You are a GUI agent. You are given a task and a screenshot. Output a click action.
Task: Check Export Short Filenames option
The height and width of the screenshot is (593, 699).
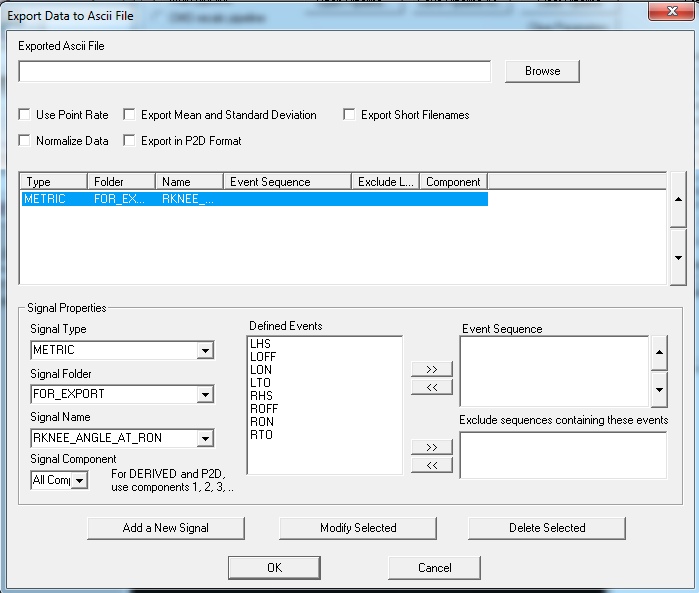(x=349, y=115)
